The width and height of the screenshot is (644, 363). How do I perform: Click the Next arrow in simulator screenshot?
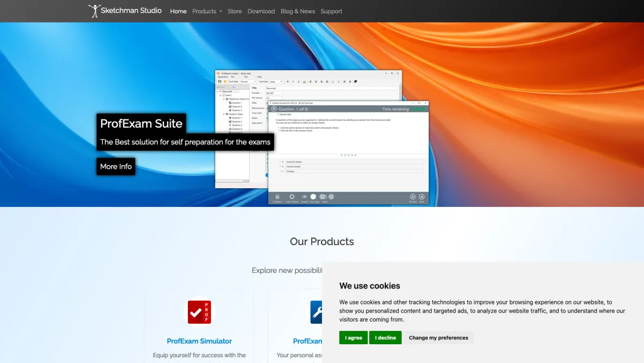click(421, 197)
